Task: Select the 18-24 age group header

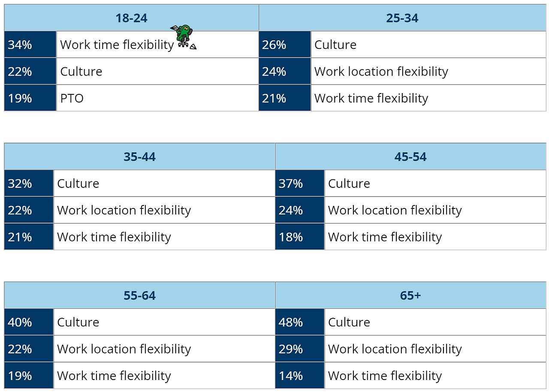Action: (x=131, y=18)
